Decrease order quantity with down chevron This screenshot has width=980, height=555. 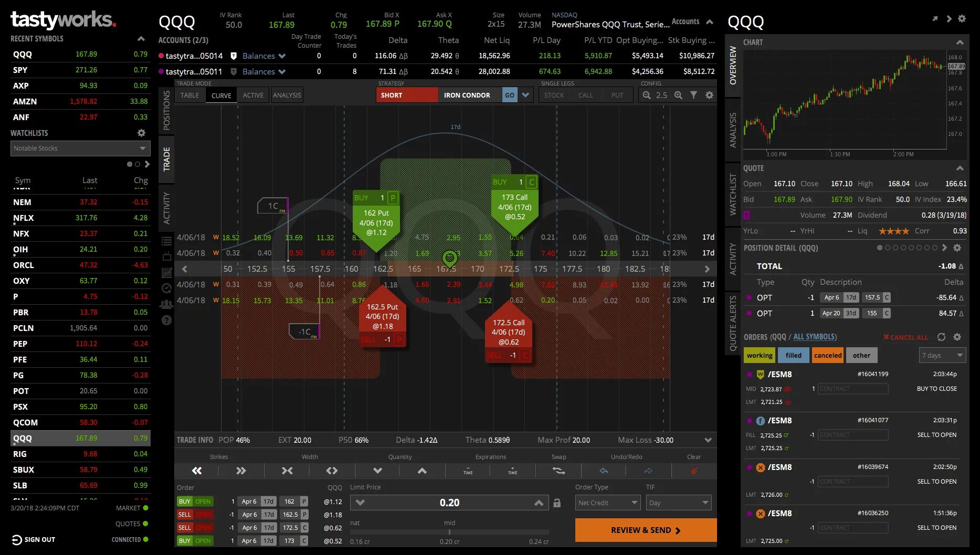[x=377, y=471]
